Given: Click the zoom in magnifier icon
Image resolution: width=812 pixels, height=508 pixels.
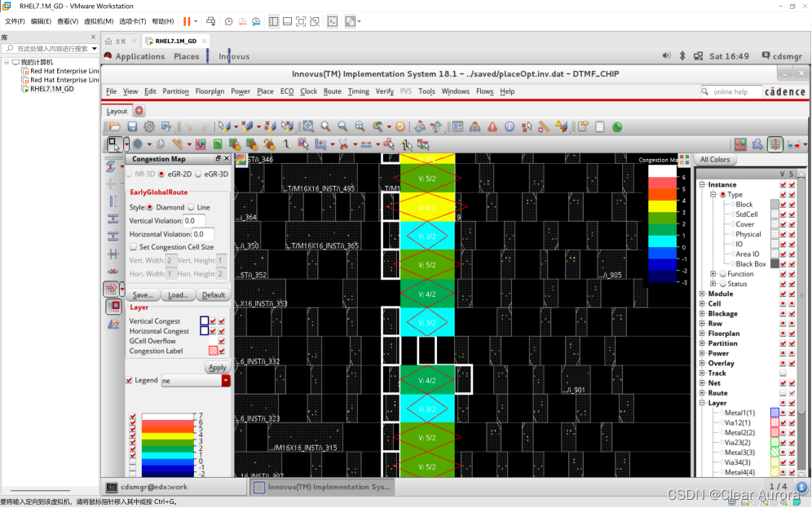Looking at the screenshot, I should click(x=325, y=127).
